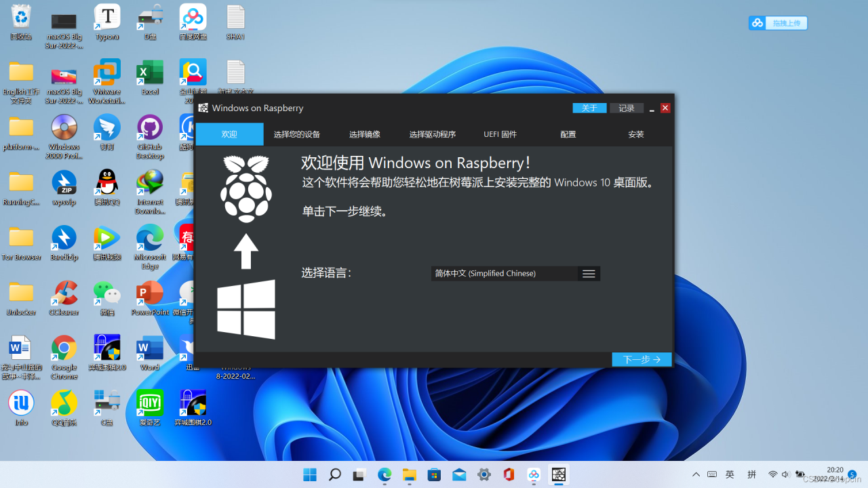The width and height of the screenshot is (868, 488).
Task: Launch CCleaner from the desktop
Action: (x=64, y=298)
